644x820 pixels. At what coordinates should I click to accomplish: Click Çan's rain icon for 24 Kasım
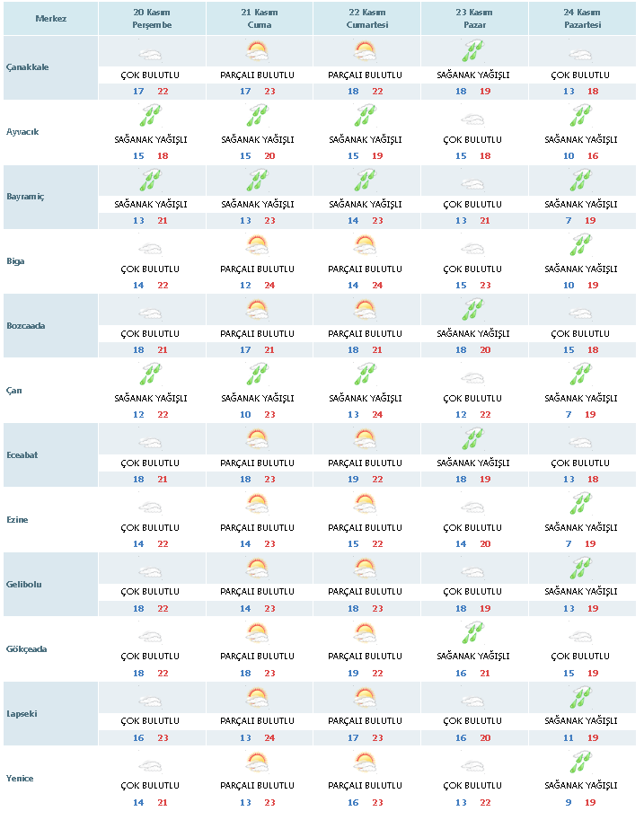[580, 375]
